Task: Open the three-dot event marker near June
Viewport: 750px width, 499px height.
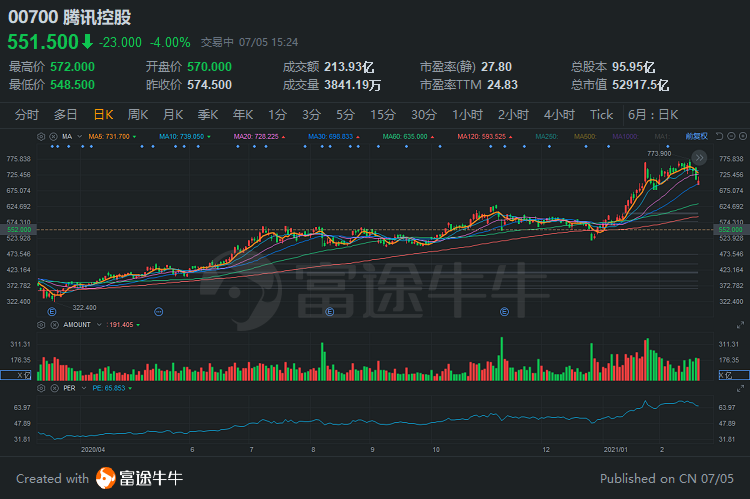Action: tap(159, 312)
